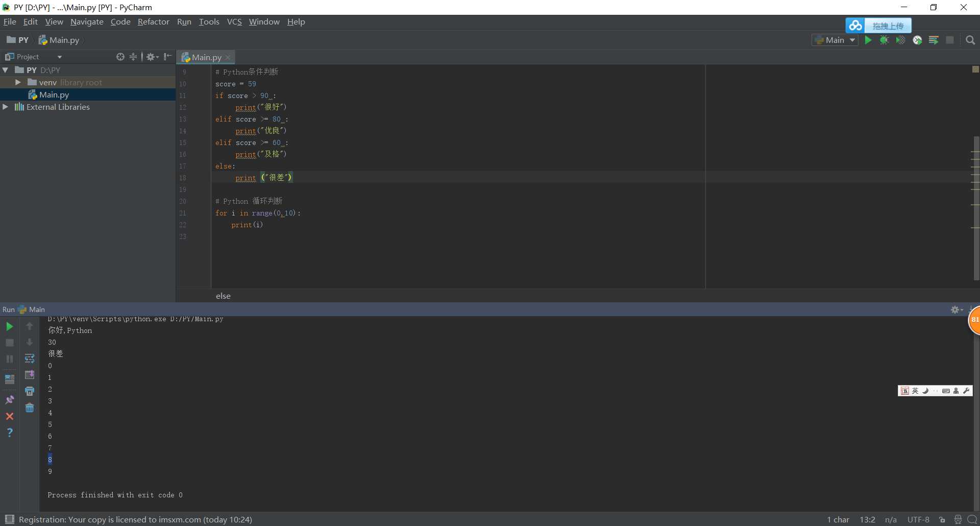
Task: Run Main with coverage icon
Action: [900, 40]
